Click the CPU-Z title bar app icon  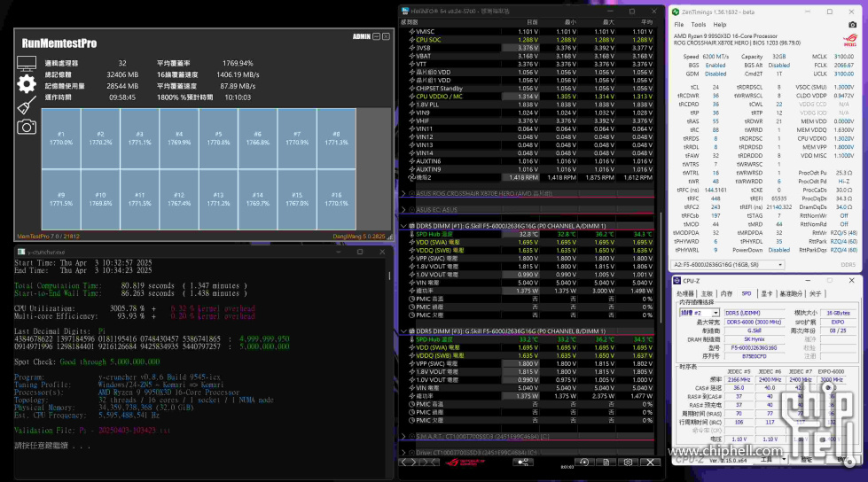tap(677, 281)
